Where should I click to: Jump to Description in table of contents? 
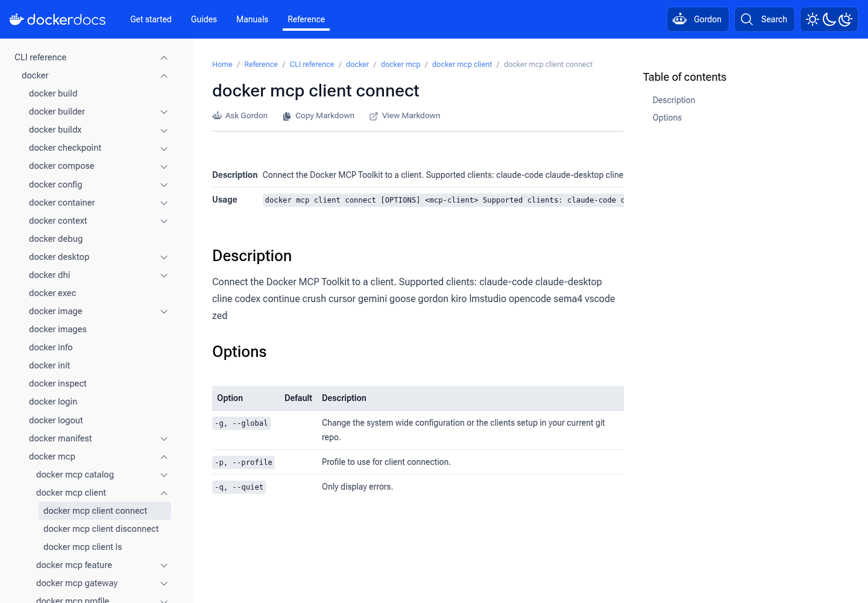pyautogui.click(x=674, y=100)
